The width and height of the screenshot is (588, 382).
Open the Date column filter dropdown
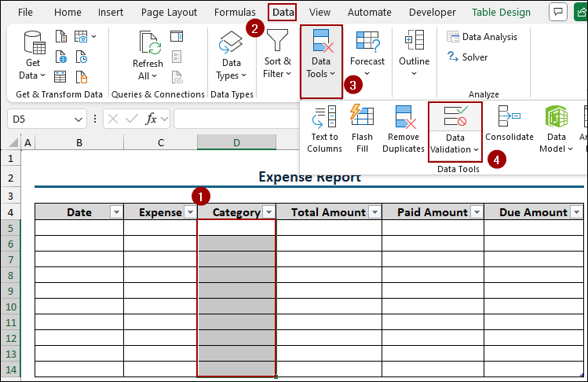click(x=116, y=212)
